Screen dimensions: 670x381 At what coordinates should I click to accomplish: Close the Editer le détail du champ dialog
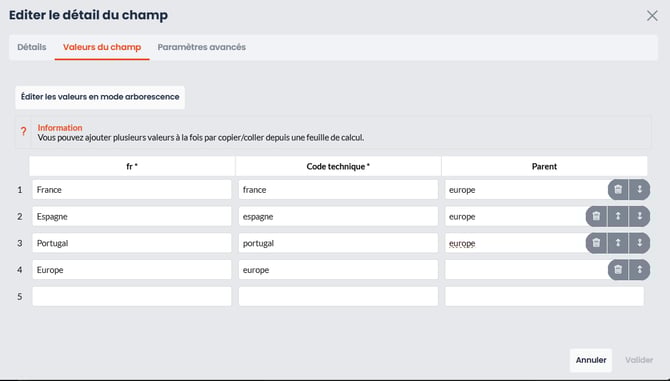[x=652, y=16]
